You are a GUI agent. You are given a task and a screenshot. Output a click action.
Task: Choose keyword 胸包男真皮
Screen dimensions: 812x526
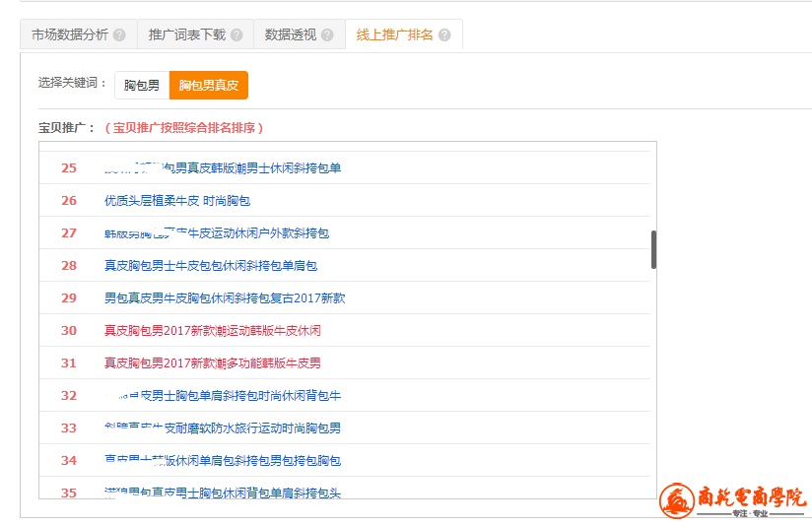point(209,85)
